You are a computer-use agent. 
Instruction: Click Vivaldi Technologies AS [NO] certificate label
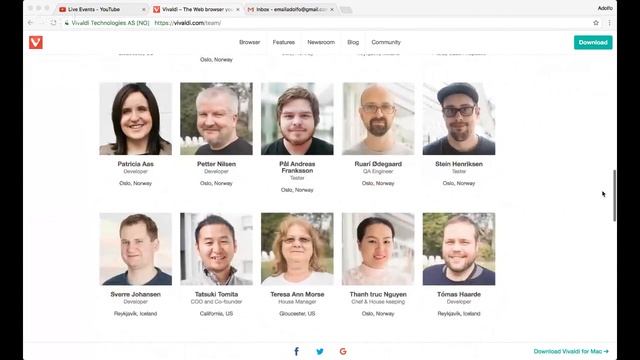coord(110,23)
